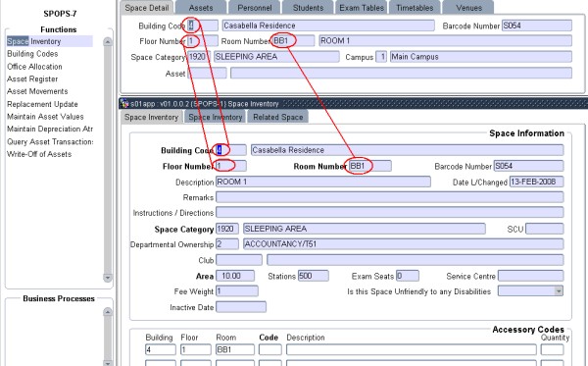The image size is (588, 366).
Task: Click down arrow of Functions list scrollbar
Action: [108, 278]
